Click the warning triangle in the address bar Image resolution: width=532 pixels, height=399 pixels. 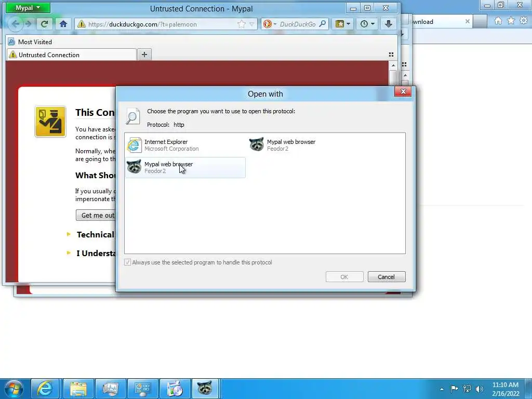[82, 24]
